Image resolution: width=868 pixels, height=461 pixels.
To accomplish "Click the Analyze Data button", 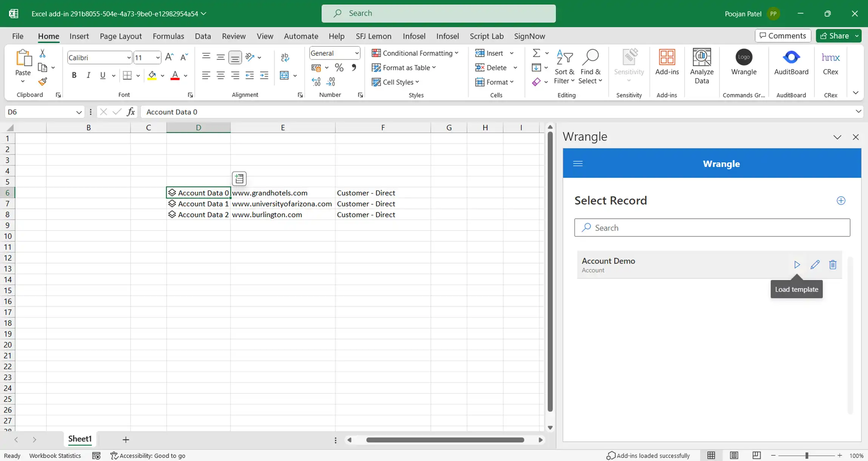I will pyautogui.click(x=702, y=66).
